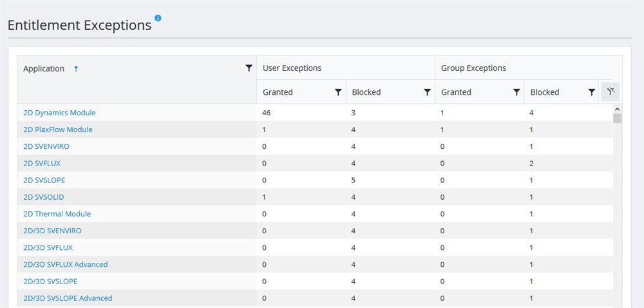Viewport: 644px width, 308px height.
Task: Click the info icon beside Entitlement Exceptions
Action: pyautogui.click(x=158, y=18)
